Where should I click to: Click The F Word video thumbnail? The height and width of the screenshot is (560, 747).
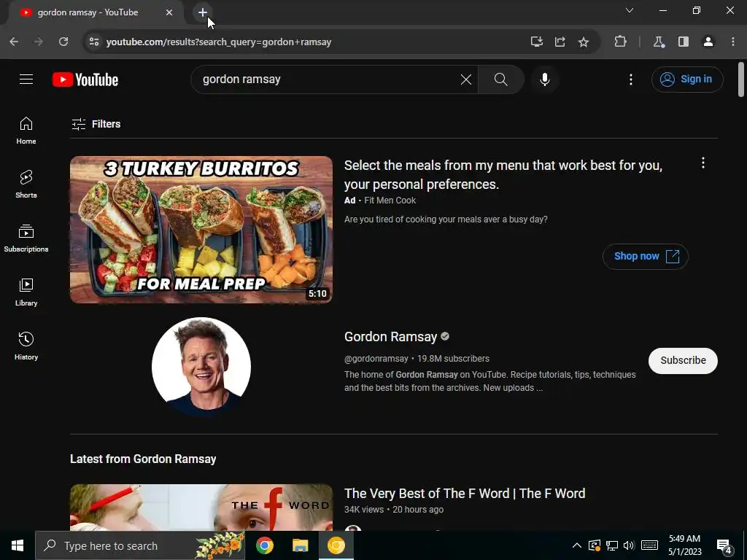tap(201, 507)
